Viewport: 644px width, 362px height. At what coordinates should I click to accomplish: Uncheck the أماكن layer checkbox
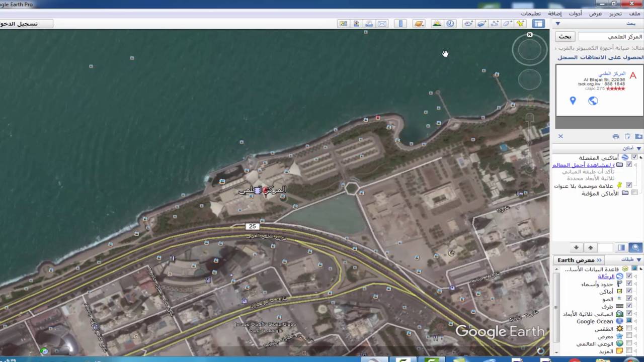[629, 291]
